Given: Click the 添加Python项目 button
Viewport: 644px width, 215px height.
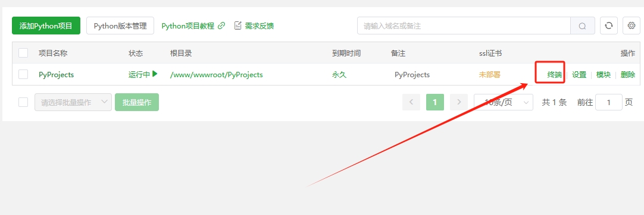Looking at the screenshot, I should (x=46, y=26).
